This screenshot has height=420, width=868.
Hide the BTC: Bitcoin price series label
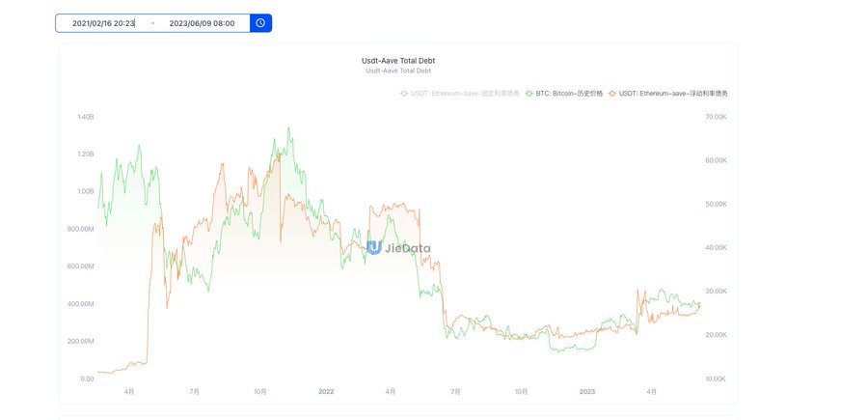(x=569, y=94)
